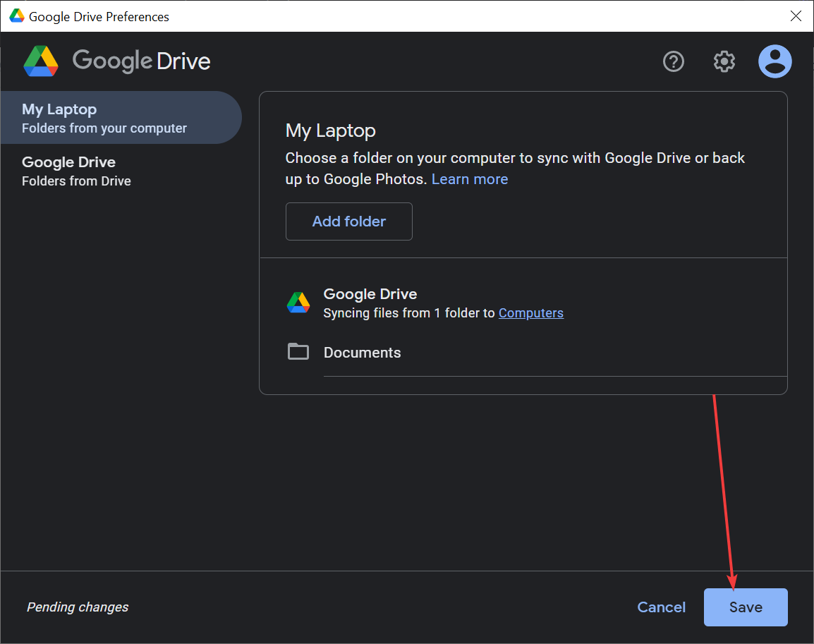
Task: Click the Pending changes status text
Action: tap(78, 607)
